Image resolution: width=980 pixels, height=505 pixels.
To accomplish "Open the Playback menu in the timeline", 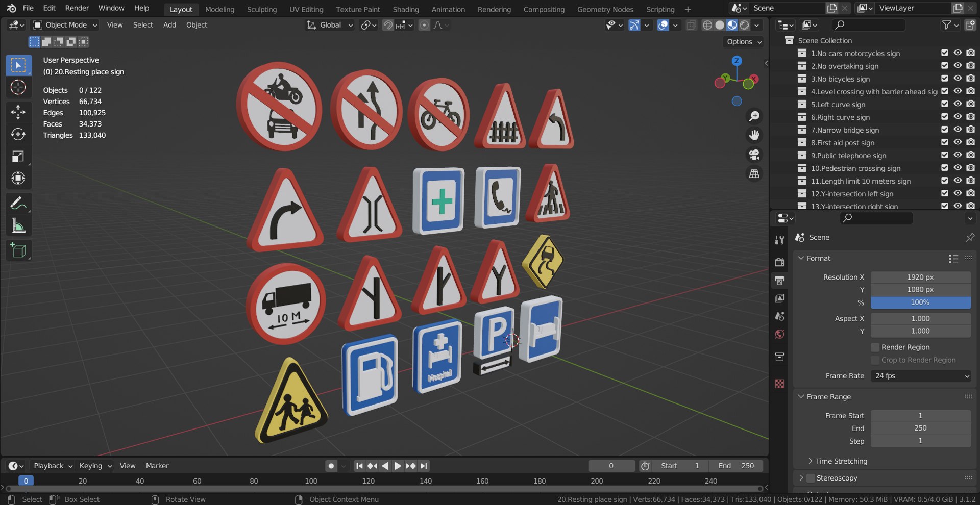I will coord(52,466).
